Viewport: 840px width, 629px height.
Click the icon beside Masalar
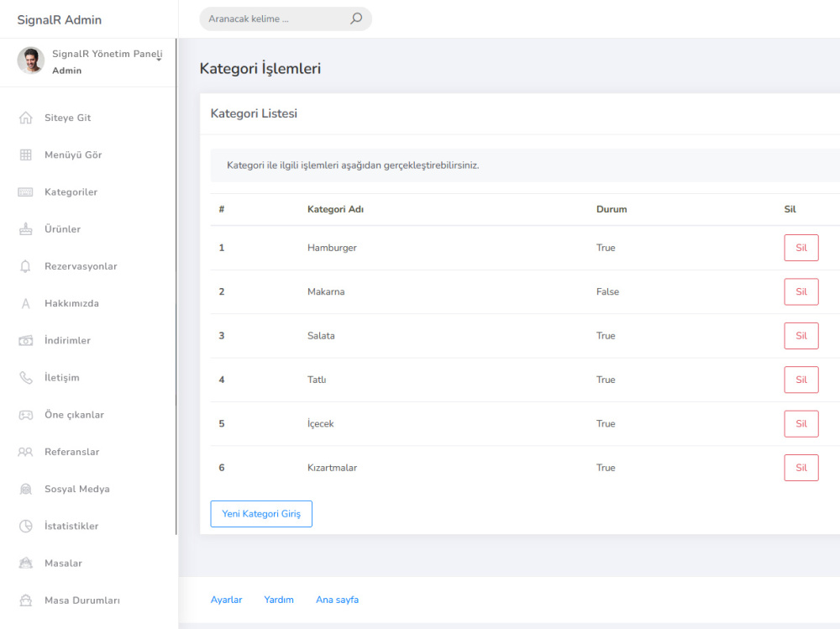[x=26, y=563]
